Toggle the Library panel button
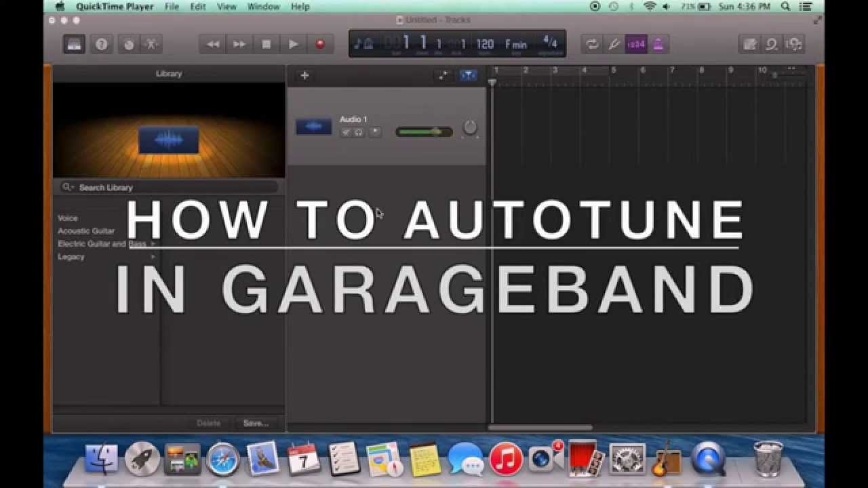 pyautogui.click(x=73, y=45)
